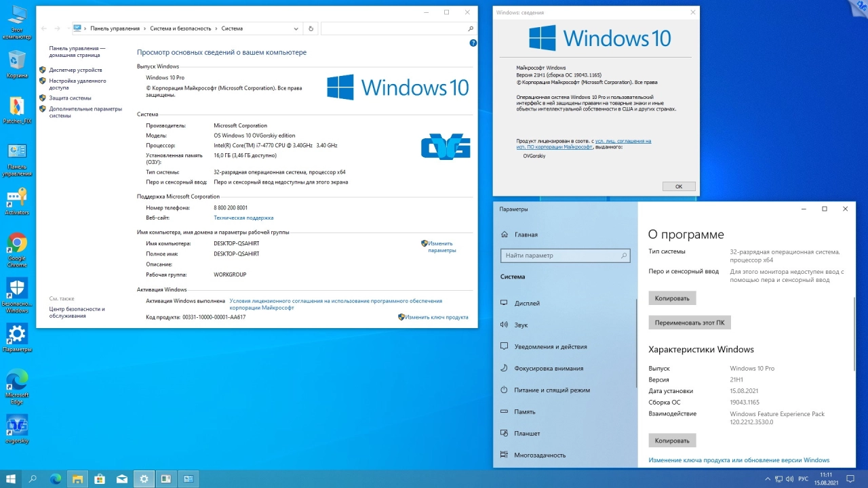Click the taskbar search magnifier
868x488 pixels.
[33, 479]
